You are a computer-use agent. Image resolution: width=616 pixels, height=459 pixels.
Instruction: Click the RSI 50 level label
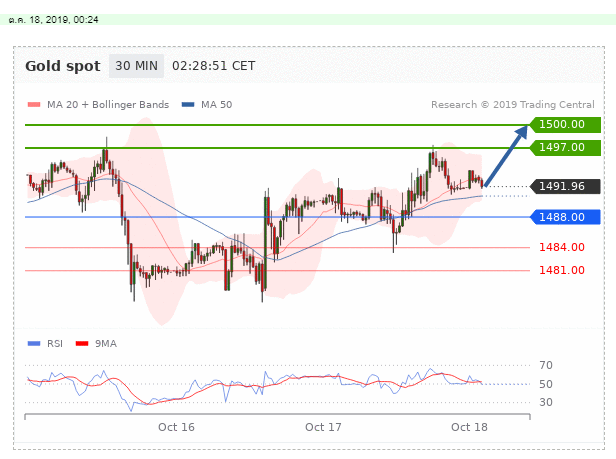[x=546, y=384]
